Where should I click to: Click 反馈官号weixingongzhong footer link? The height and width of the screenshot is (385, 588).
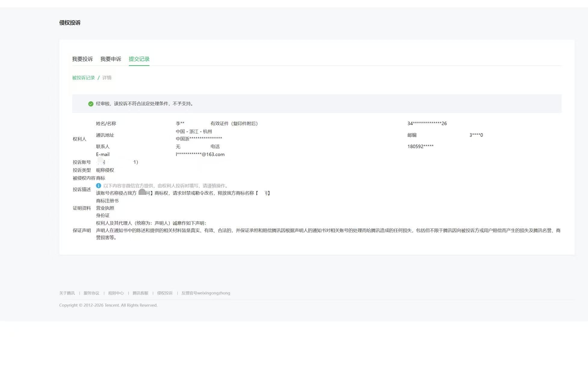[x=206, y=293]
